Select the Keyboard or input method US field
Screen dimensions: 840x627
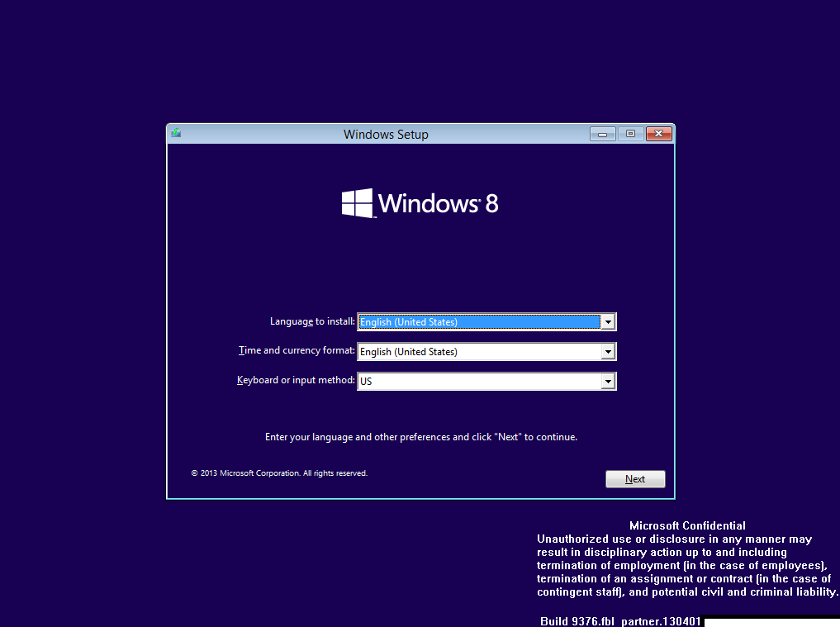click(x=486, y=382)
